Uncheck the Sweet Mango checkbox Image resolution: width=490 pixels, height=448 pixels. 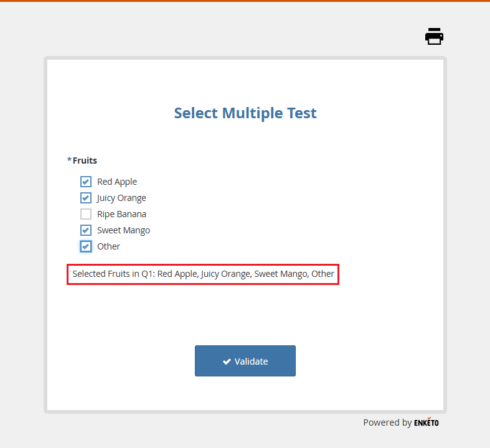point(86,230)
